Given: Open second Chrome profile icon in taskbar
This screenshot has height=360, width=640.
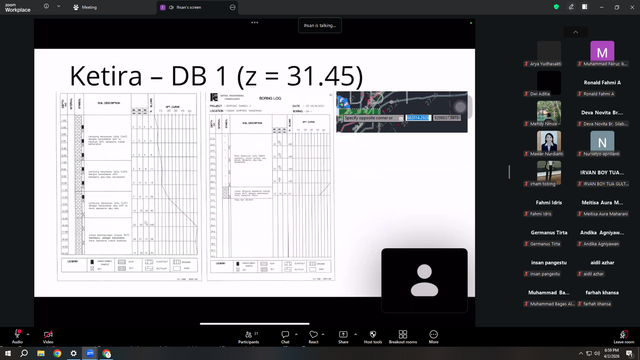Looking at the screenshot, I should (107, 353).
